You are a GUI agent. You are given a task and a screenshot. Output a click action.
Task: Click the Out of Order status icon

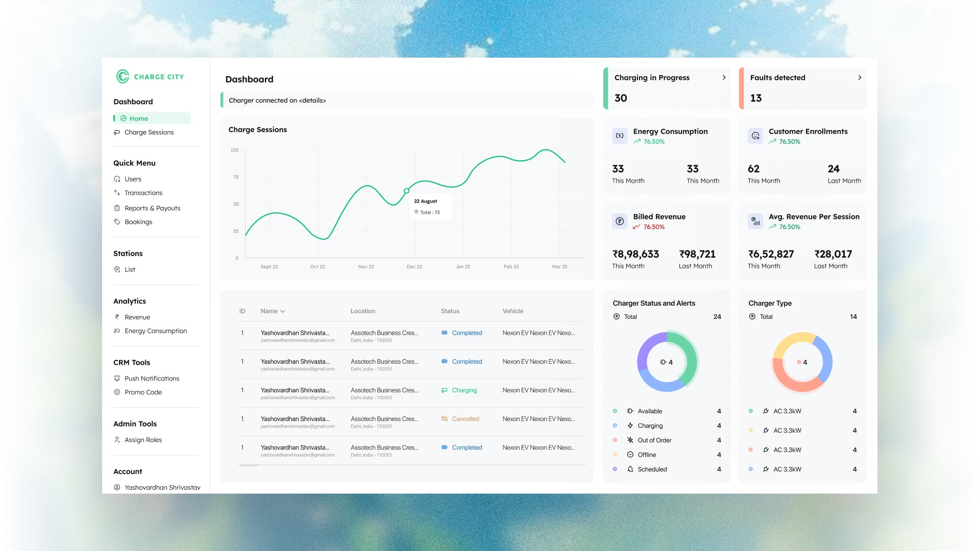pyautogui.click(x=630, y=440)
